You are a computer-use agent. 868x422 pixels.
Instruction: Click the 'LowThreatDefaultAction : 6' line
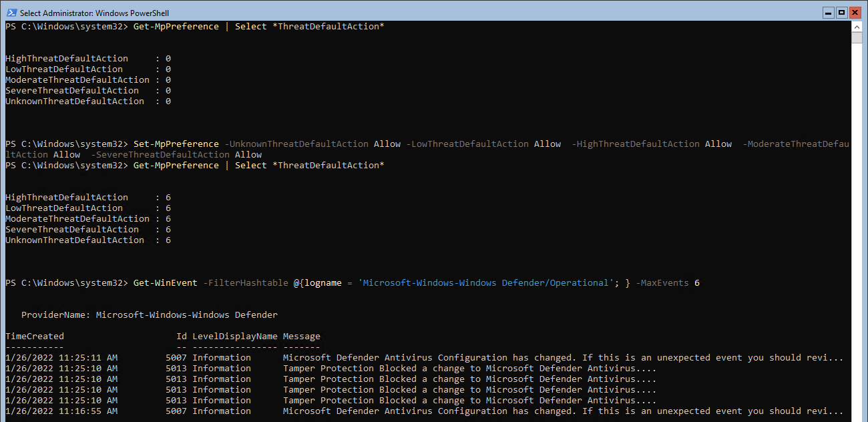pyautogui.click(x=88, y=208)
